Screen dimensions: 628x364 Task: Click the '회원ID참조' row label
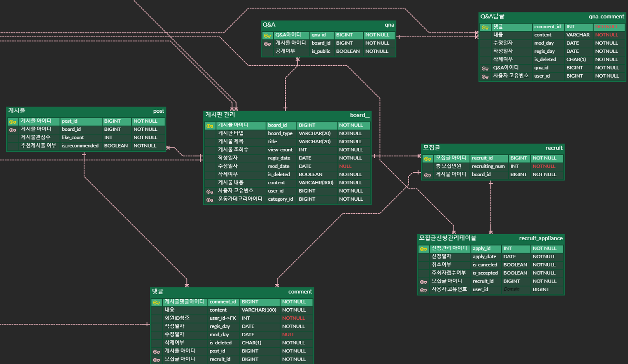(x=177, y=318)
